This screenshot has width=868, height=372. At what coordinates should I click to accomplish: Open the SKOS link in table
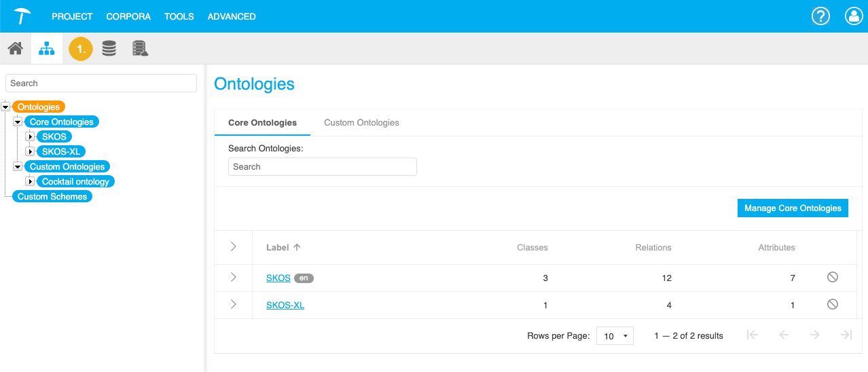click(x=278, y=278)
